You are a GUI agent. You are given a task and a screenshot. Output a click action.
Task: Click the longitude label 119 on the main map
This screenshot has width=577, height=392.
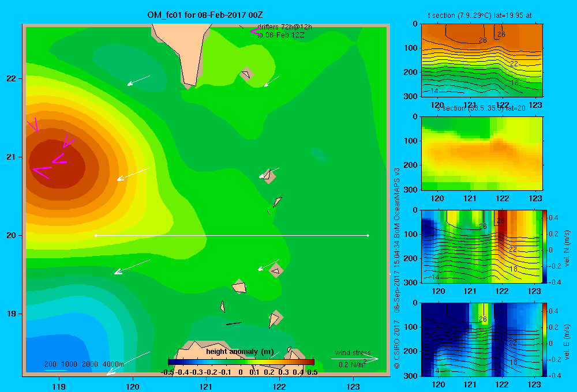tap(59, 386)
